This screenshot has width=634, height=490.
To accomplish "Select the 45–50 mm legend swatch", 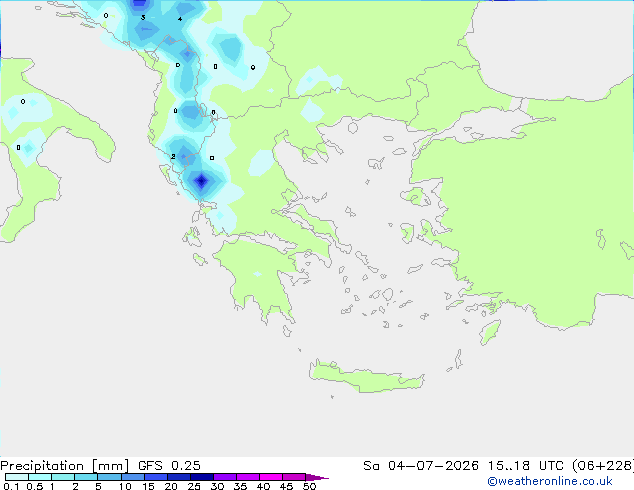I will [294, 477].
